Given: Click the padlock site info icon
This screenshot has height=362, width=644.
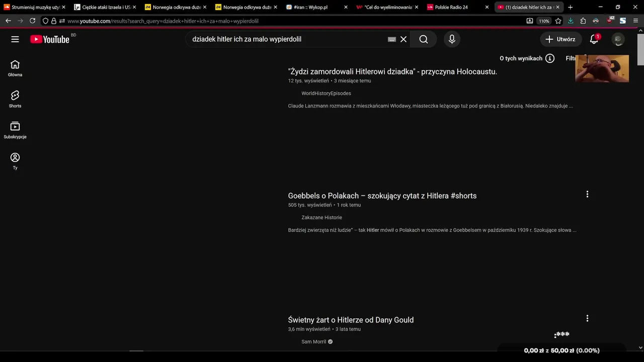Looking at the screenshot, I should click(x=54, y=21).
